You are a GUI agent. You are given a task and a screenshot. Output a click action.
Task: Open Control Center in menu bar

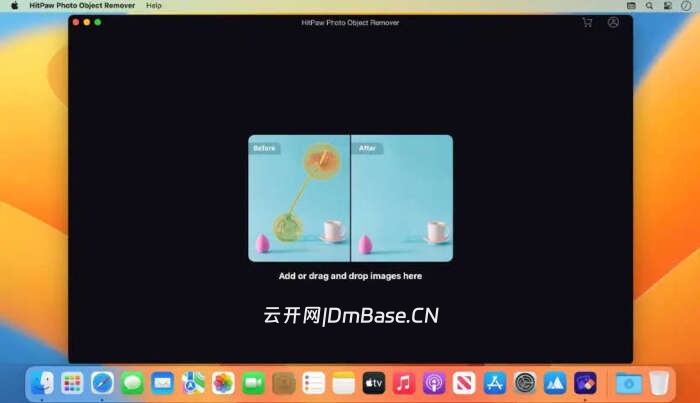coord(668,5)
